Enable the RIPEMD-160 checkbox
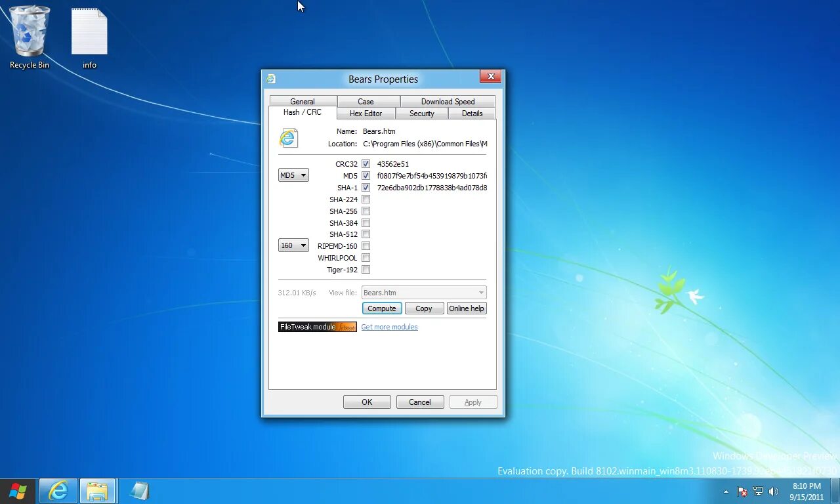 coord(366,246)
